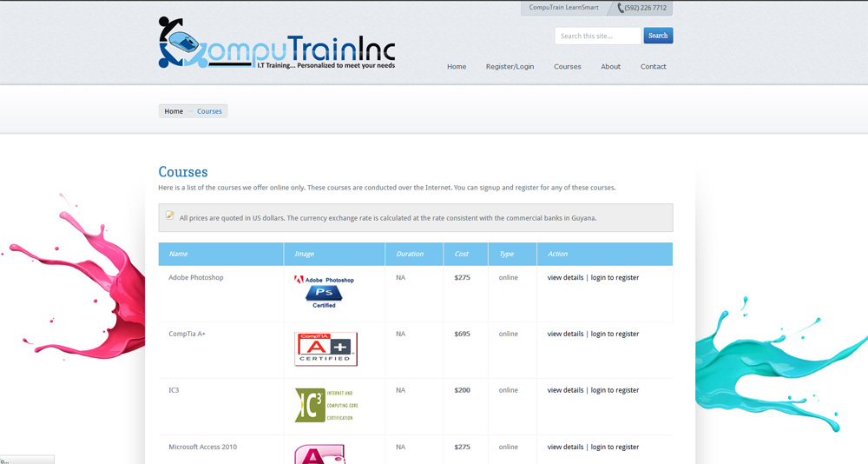Click the NA duration cell for CompTia A+
The image size is (868, 464).
[x=401, y=334]
